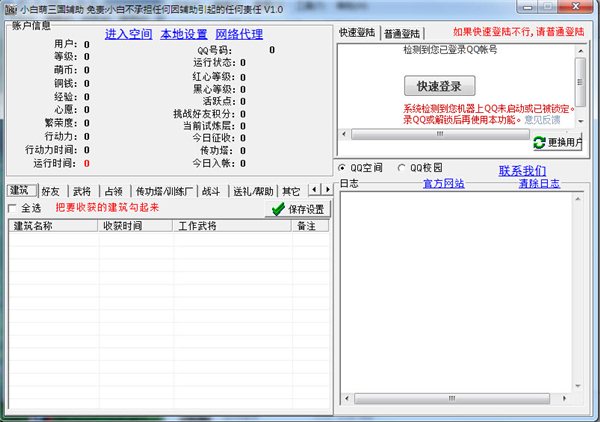The height and width of the screenshot is (422, 600).
Task: Click the red 运行时间 value
Action: (87, 163)
